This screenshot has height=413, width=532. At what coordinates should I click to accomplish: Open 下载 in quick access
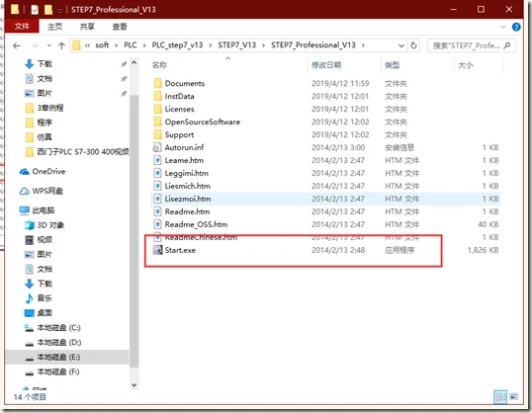(44, 64)
